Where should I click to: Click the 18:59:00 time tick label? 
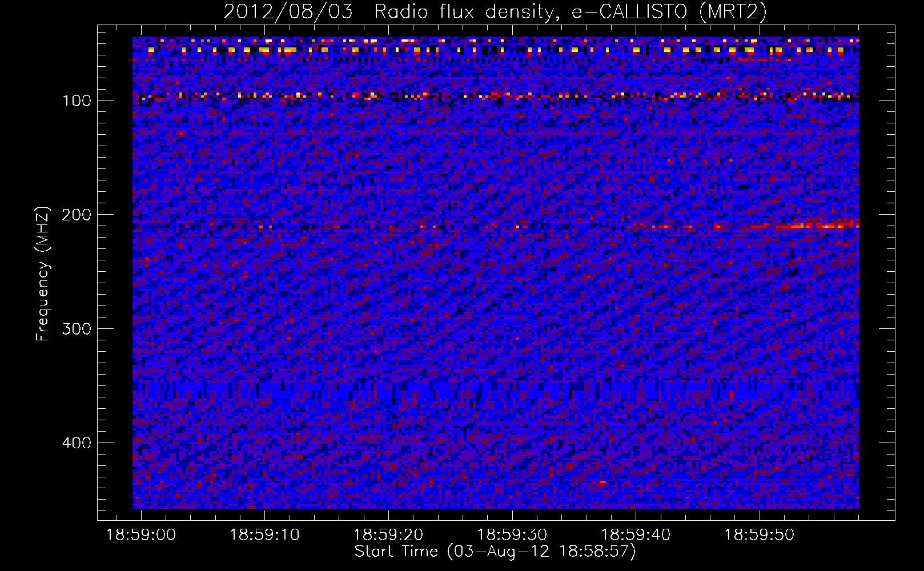pyautogui.click(x=141, y=535)
